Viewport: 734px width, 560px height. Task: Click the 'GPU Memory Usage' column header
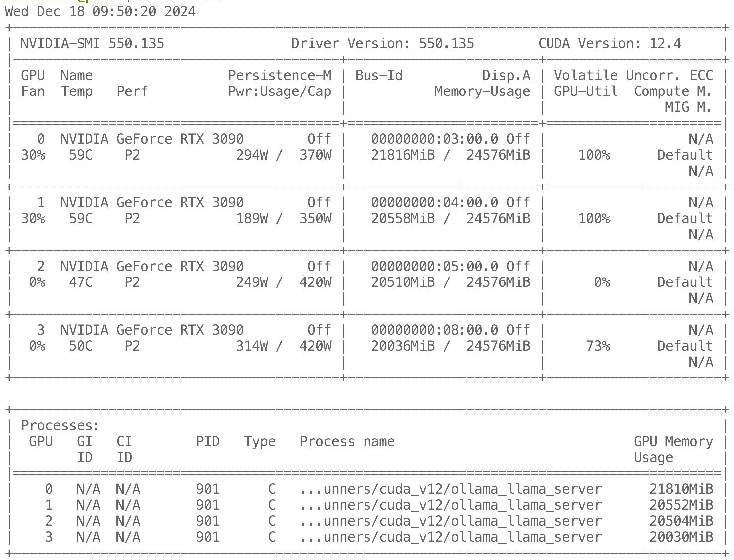point(673,449)
